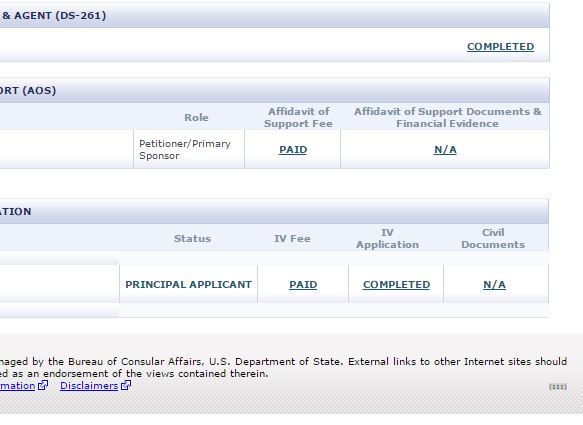583x425 pixels.
Task: Open COMPLETED link under IV Application
Action: [396, 284]
